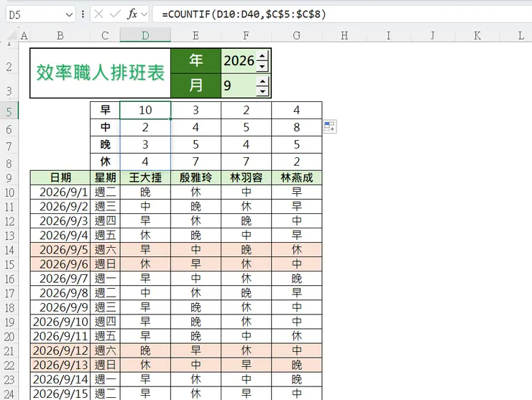
Task: Click the 早 label in row 5
Action: [105, 110]
